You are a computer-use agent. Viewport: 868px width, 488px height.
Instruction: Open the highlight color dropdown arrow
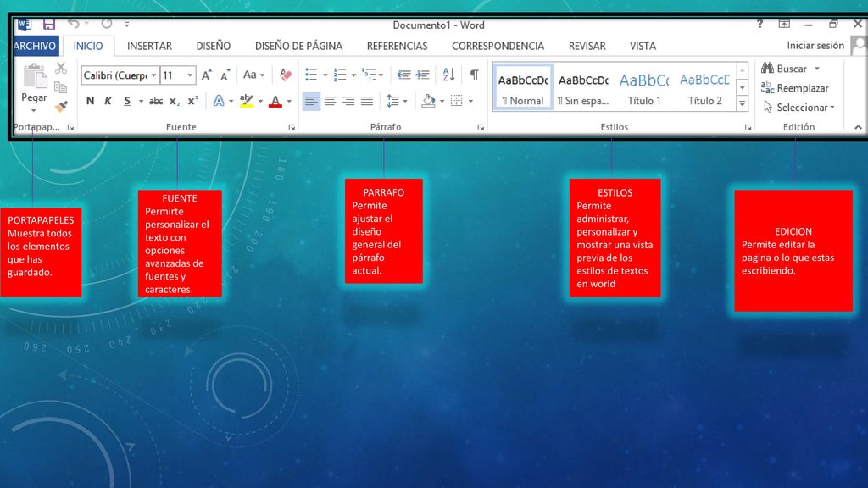(260, 102)
